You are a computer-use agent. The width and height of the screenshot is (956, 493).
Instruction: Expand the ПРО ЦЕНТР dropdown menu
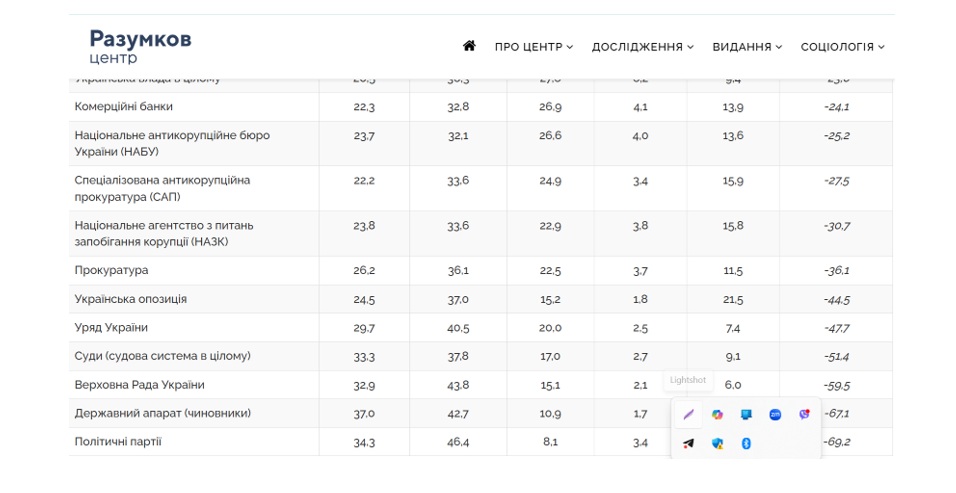click(x=534, y=47)
